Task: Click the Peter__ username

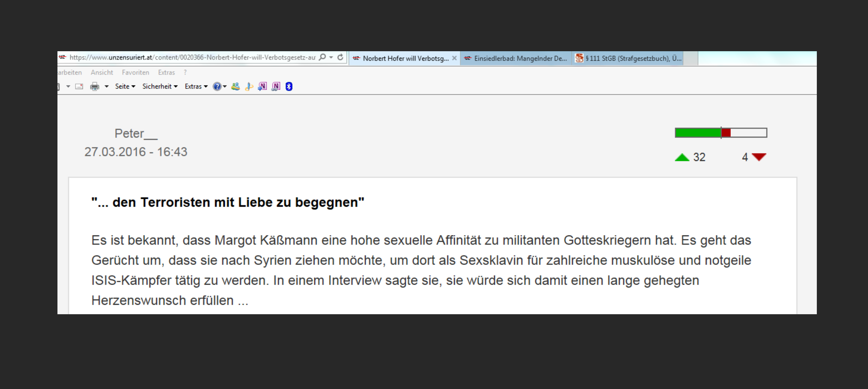Action: (136, 134)
